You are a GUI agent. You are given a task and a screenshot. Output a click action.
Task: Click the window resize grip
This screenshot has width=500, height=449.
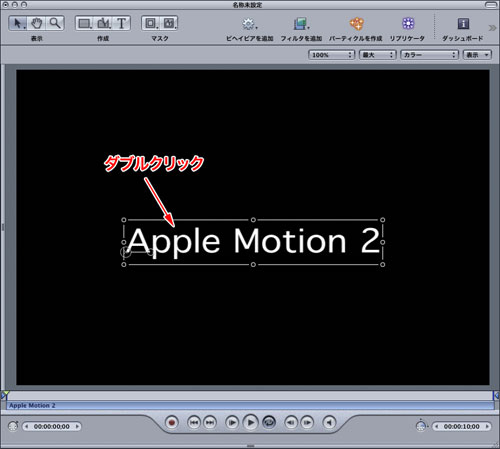[496, 445]
